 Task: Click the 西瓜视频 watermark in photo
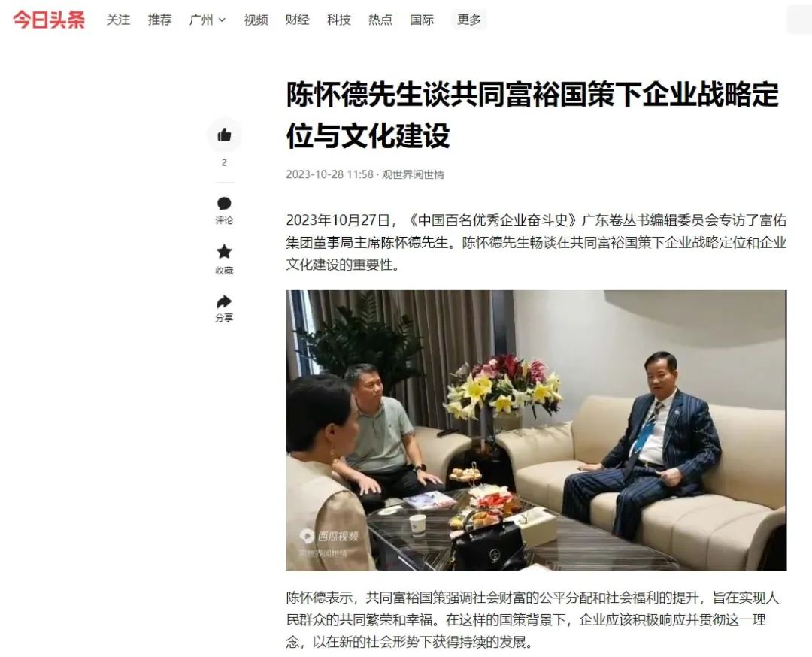tap(330, 536)
